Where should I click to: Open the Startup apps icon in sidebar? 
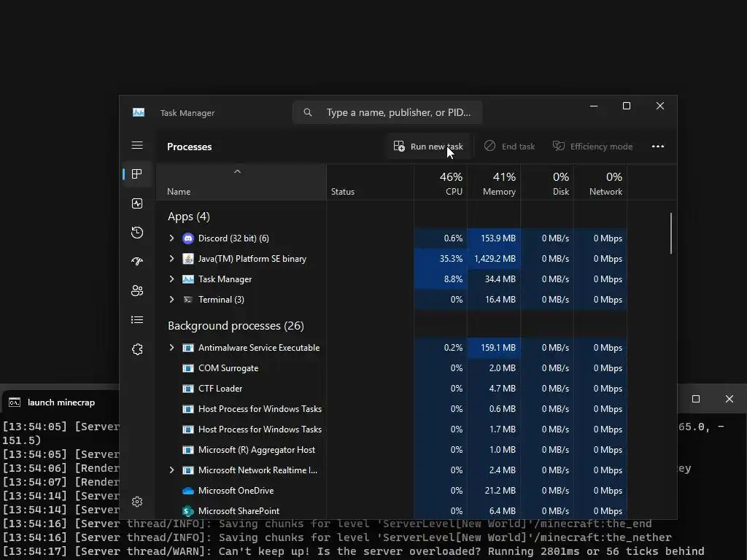tap(137, 262)
